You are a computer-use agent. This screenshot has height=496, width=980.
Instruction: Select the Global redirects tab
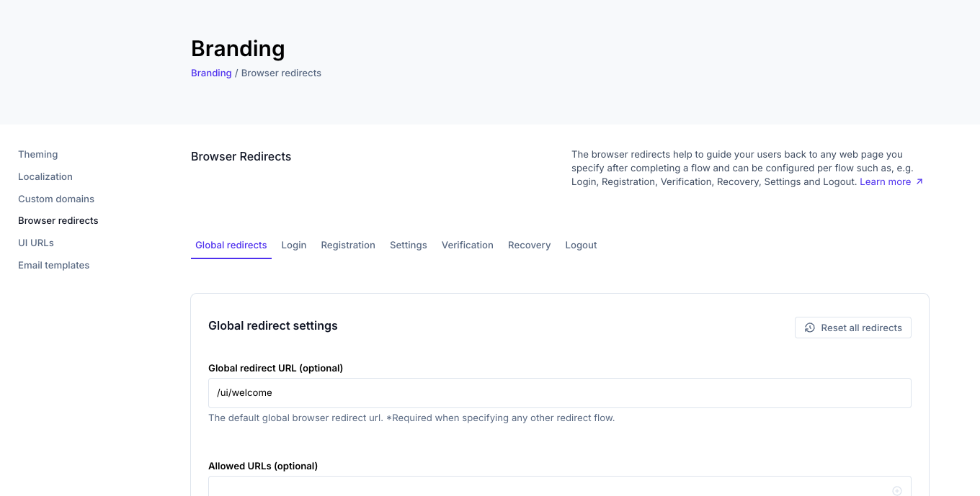231,245
